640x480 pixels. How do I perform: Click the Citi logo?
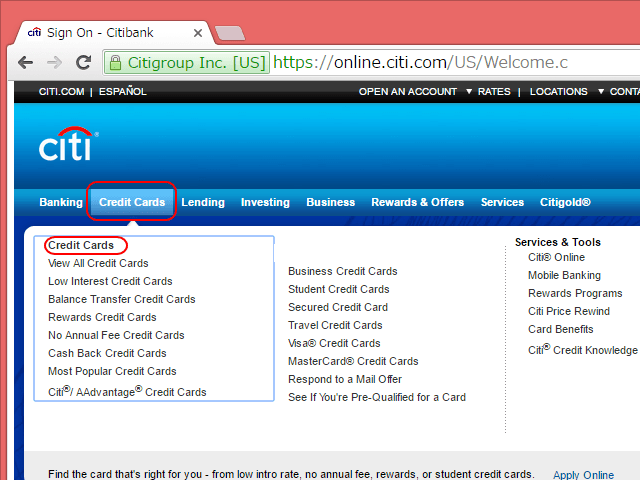click(x=68, y=146)
